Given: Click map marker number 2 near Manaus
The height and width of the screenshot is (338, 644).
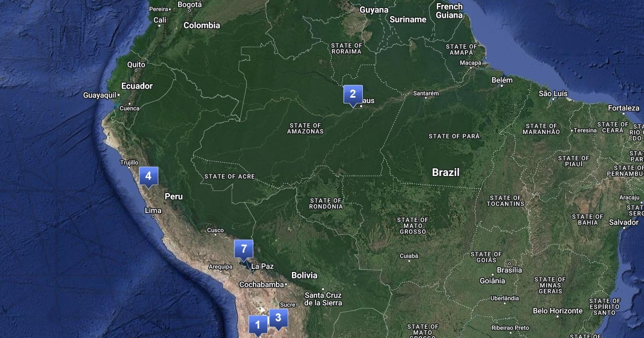Looking at the screenshot, I should [x=353, y=94].
